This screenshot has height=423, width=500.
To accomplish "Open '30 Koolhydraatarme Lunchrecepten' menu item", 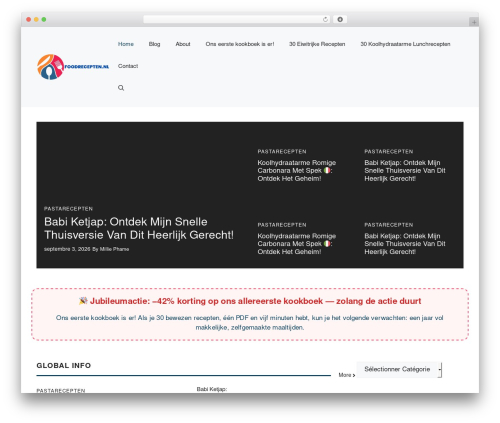I will click(x=405, y=44).
